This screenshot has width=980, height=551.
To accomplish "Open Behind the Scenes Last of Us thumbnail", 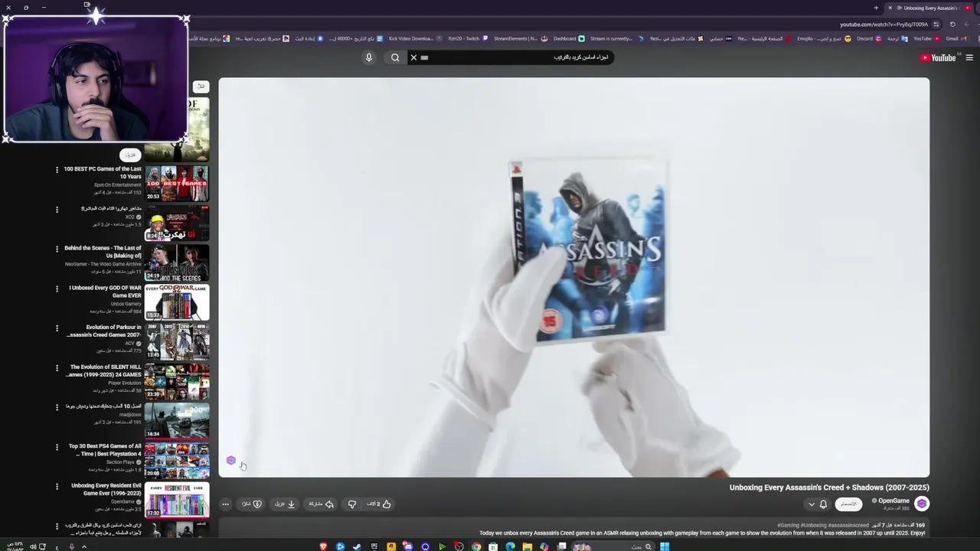I will click(177, 262).
